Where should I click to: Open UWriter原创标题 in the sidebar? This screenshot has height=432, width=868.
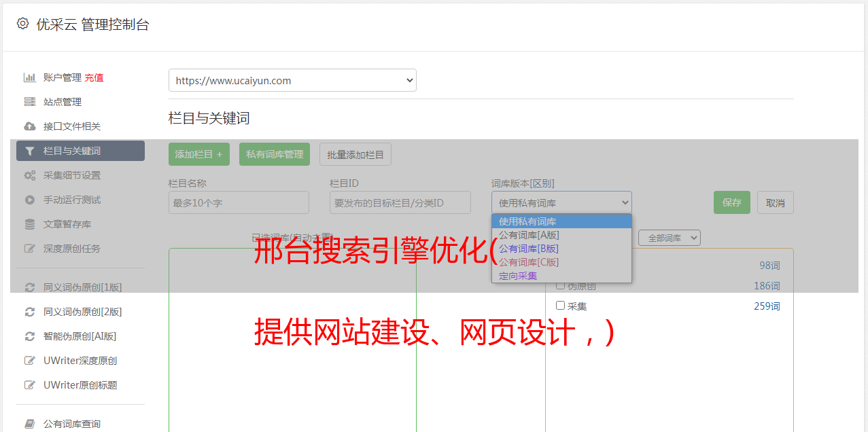coord(80,385)
